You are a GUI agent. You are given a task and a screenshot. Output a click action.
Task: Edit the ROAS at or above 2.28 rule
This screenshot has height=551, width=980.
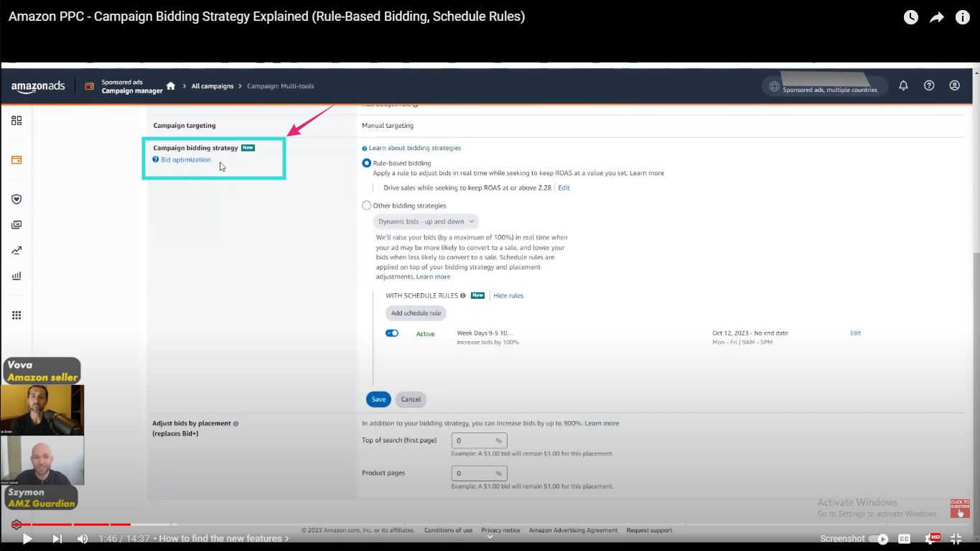[564, 187]
